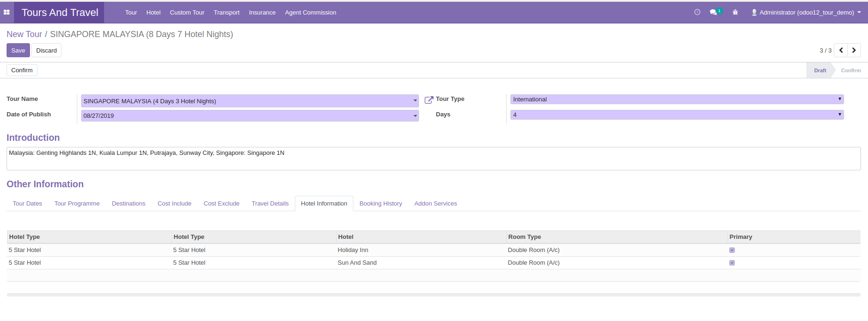Click the Discard button

(x=46, y=50)
